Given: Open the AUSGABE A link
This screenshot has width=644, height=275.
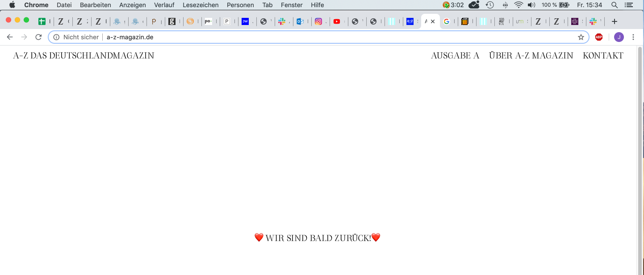Looking at the screenshot, I should pos(455,56).
